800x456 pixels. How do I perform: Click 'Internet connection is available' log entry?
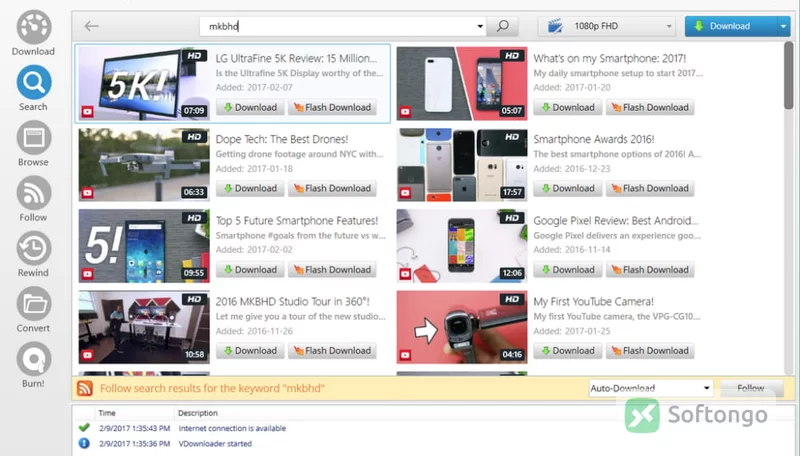pos(232,428)
